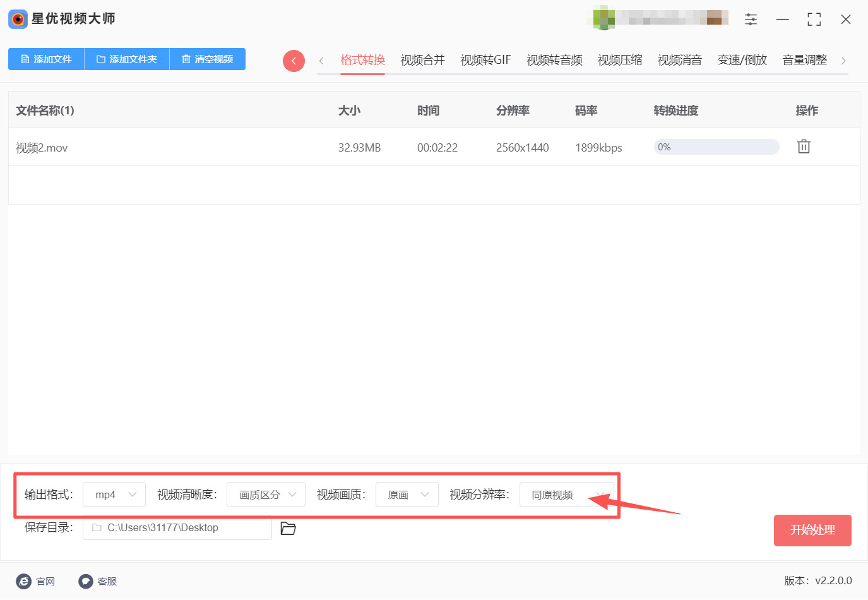Image resolution: width=868 pixels, height=600 pixels.
Task: Open the 输出格式 mp4 dropdown
Action: (114, 495)
